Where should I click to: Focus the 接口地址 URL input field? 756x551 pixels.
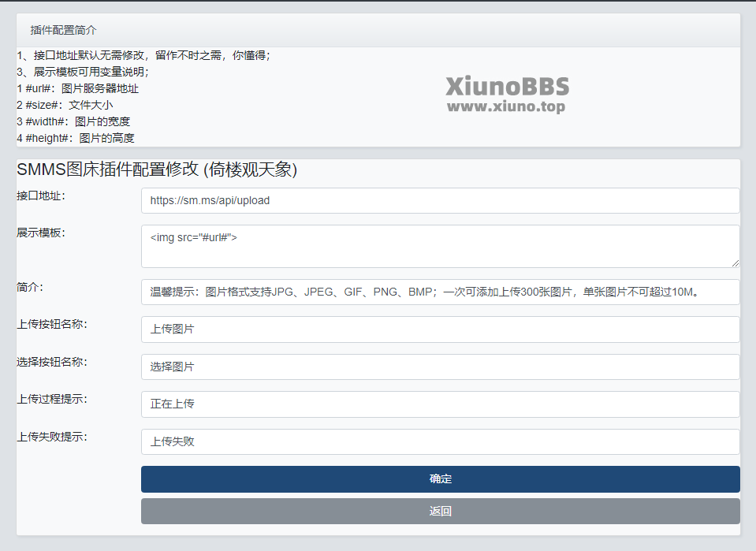(440, 200)
